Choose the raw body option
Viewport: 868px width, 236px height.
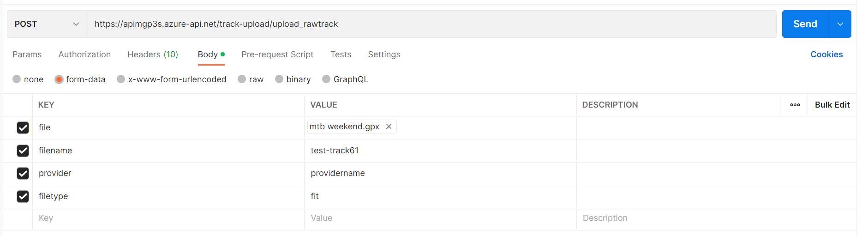242,79
